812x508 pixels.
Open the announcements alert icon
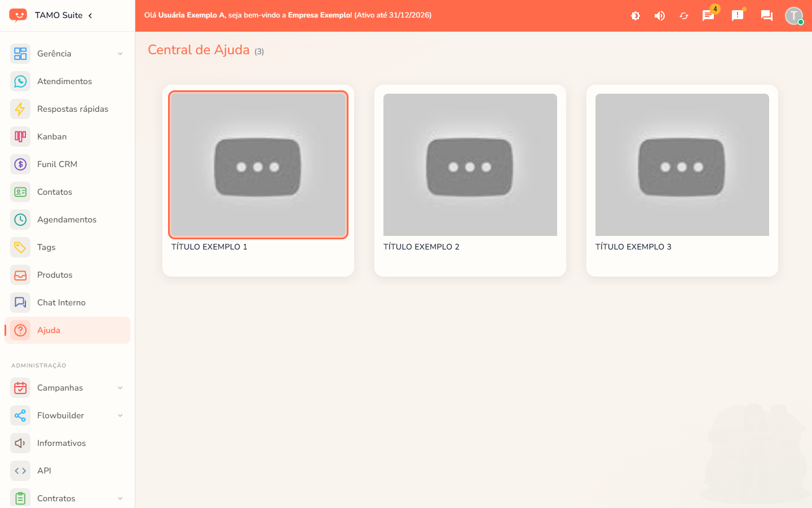pos(738,16)
